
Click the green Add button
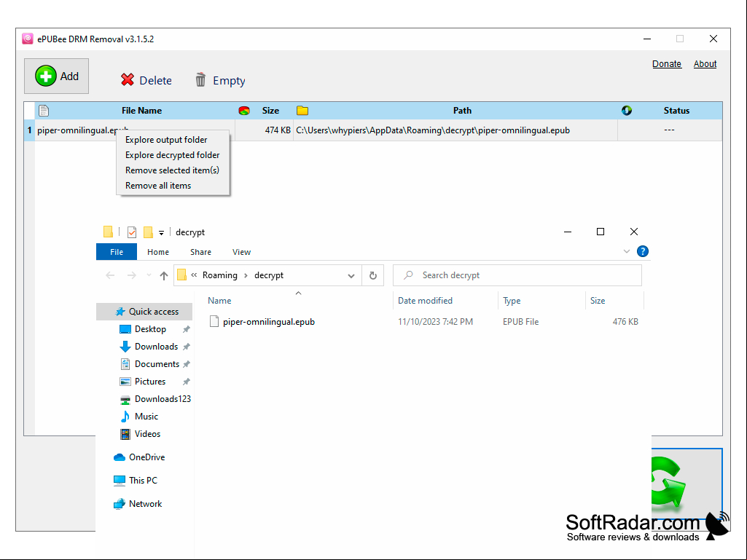pyautogui.click(x=56, y=76)
